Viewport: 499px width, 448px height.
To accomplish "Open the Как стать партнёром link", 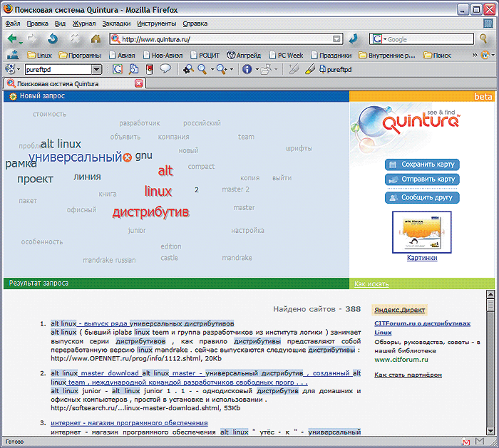I will [408, 375].
